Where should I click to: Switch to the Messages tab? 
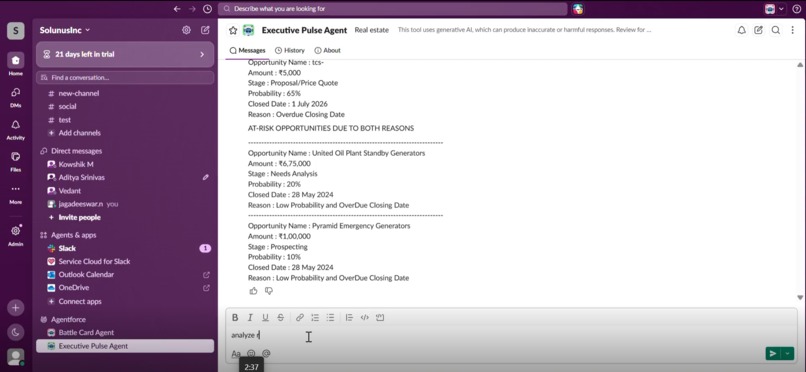[247, 50]
